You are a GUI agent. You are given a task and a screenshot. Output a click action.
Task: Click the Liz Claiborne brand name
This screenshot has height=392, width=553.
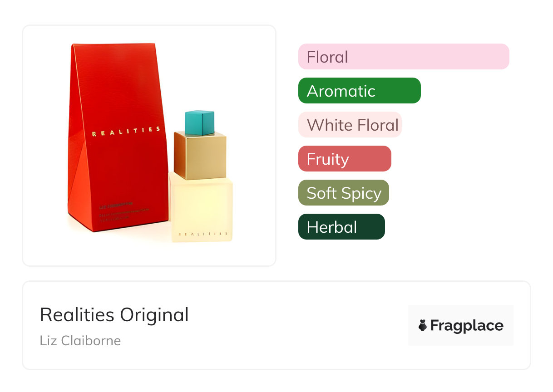(x=80, y=341)
